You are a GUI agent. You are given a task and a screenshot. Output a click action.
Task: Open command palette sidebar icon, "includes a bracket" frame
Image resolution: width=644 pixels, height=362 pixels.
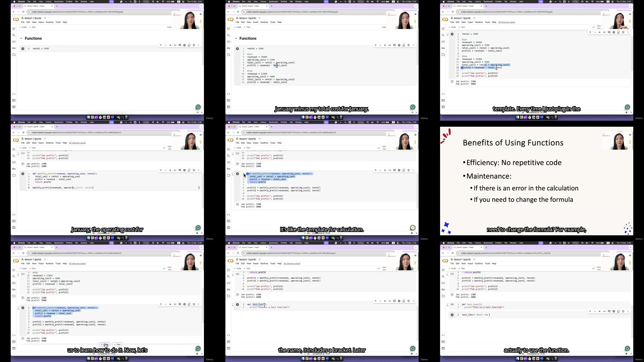point(228,342)
